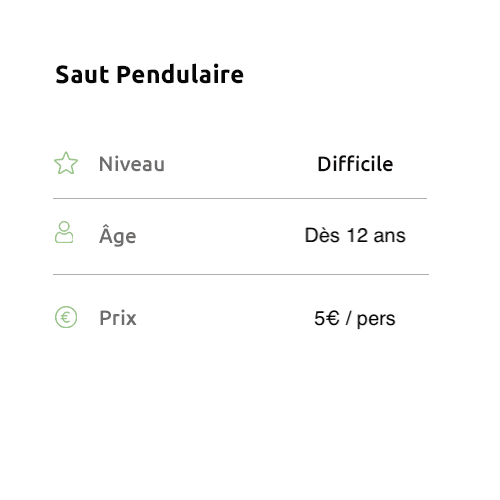Click the divider line below the Âge row
Image resolution: width=500 pixels, height=500 pixels.
coord(241,274)
